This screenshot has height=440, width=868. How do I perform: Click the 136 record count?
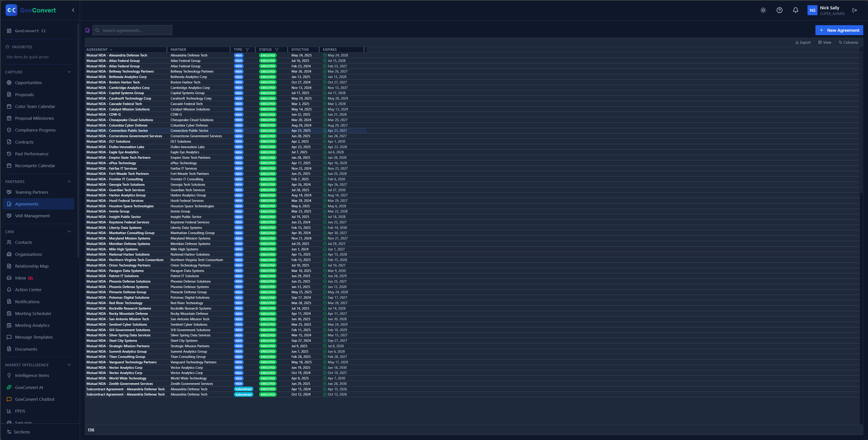91,430
